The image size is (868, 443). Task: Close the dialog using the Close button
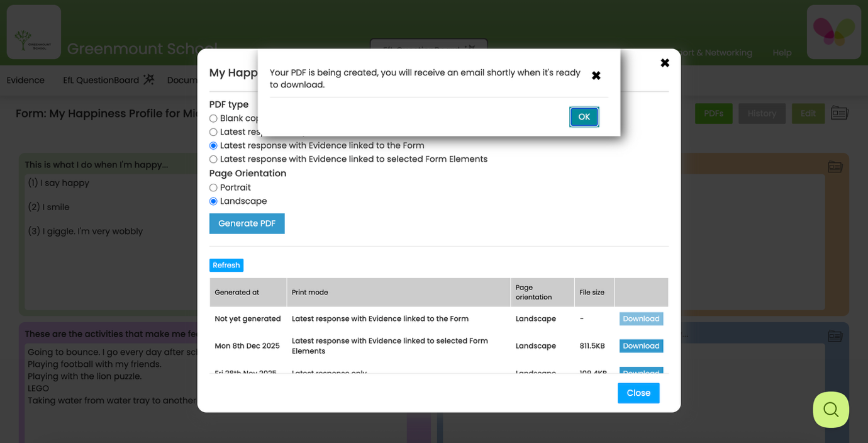[x=638, y=393]
